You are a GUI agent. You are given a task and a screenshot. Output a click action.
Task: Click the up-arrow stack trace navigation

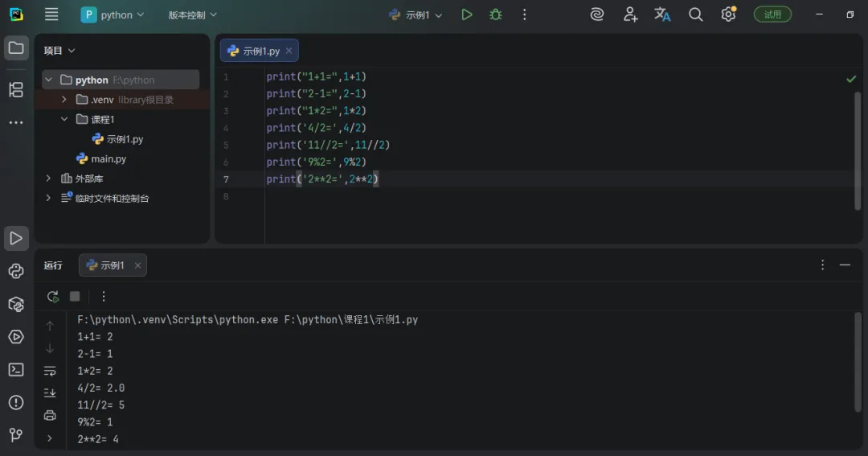point(50,326)
